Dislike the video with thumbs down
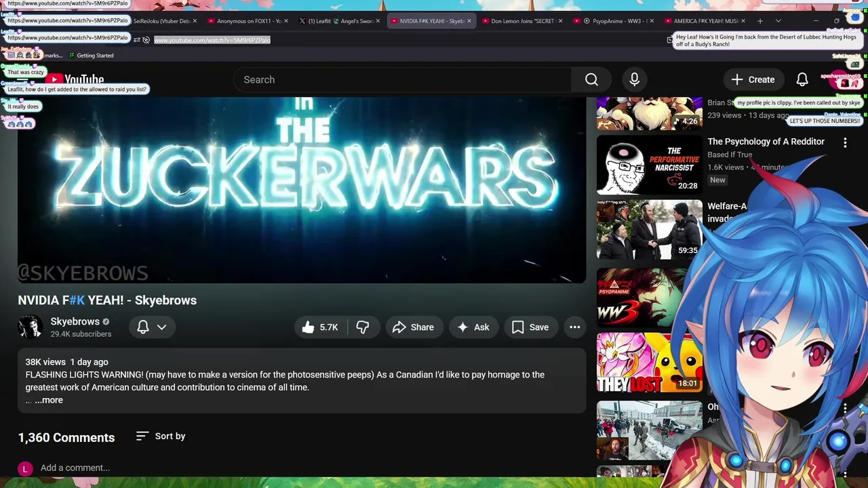The width and height of the screenshot is (868, 488). (363, 327)
